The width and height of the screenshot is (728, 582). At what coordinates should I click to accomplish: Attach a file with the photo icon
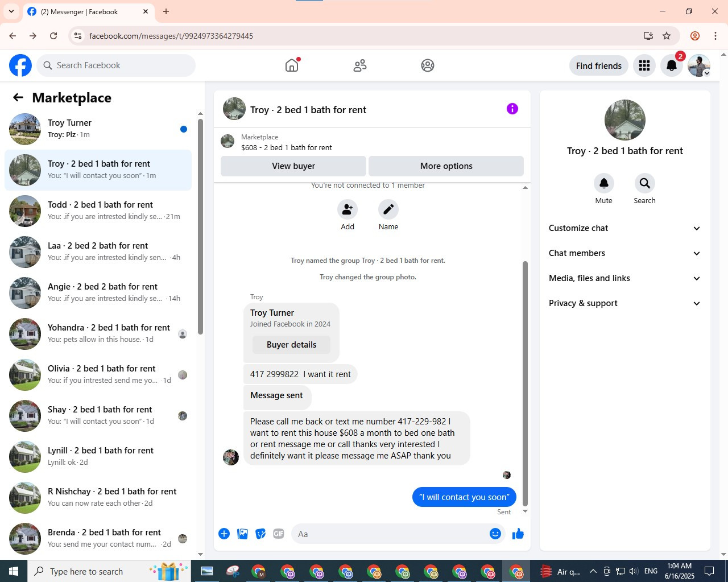point(242,534)
